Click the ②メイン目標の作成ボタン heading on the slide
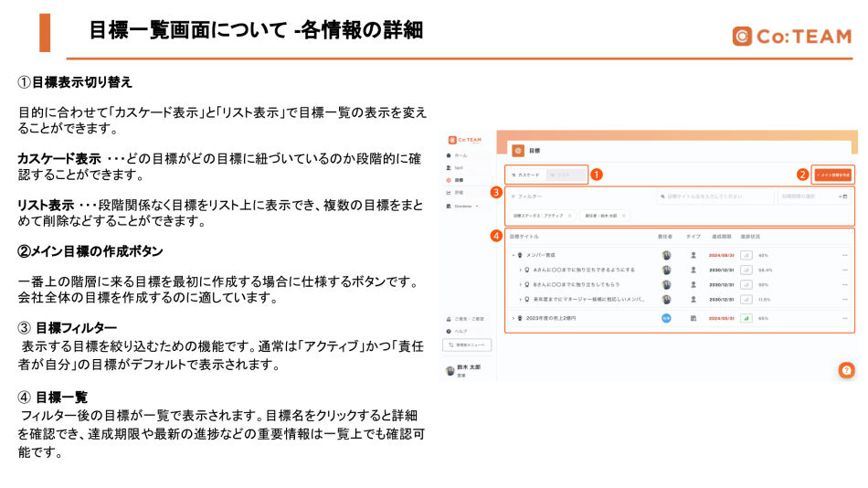Viewport: 868px width, 488px height. (x=90, y=251)
